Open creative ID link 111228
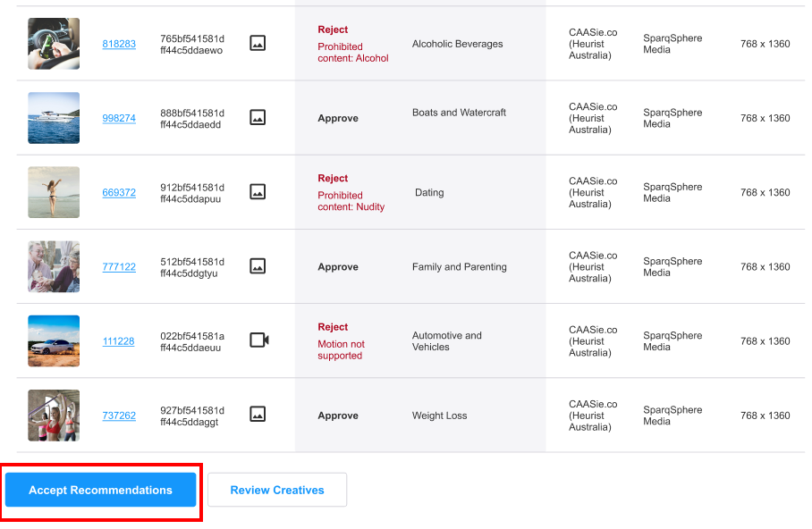 119,341
